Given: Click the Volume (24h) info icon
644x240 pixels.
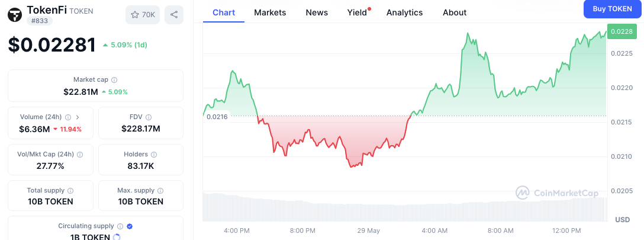Looking at the screenshot, I should [x=68, y=117].
